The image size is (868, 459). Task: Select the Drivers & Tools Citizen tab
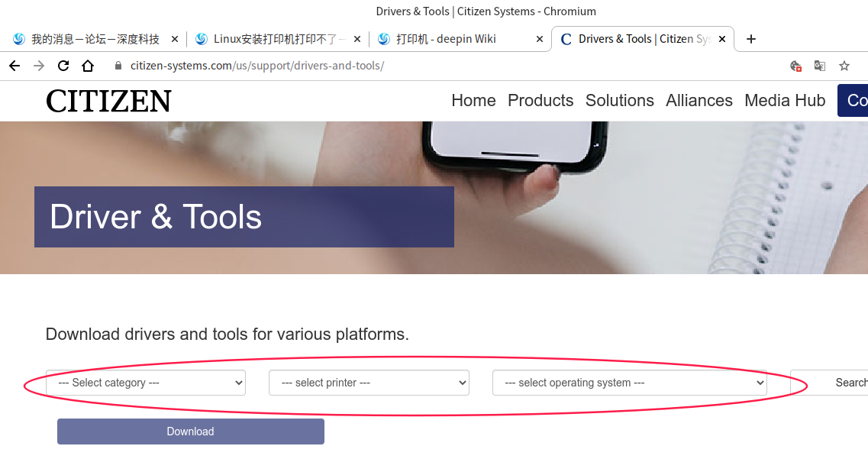642,39
